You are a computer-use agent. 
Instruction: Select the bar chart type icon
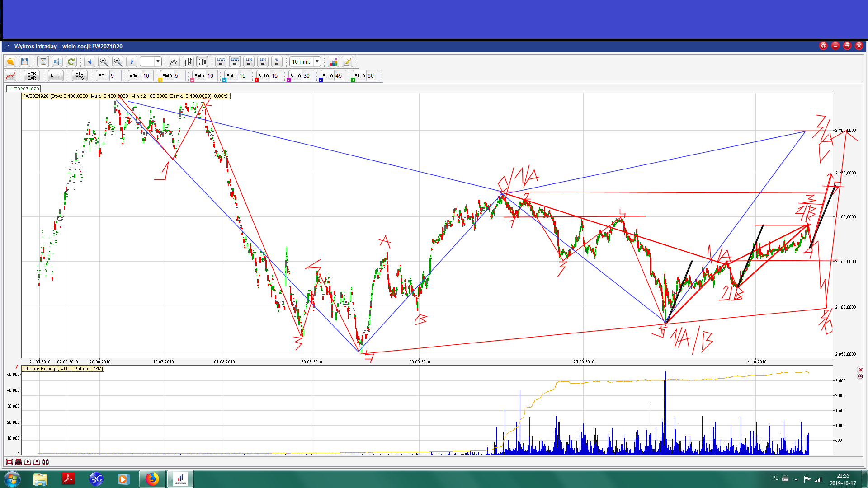(188, 61)
